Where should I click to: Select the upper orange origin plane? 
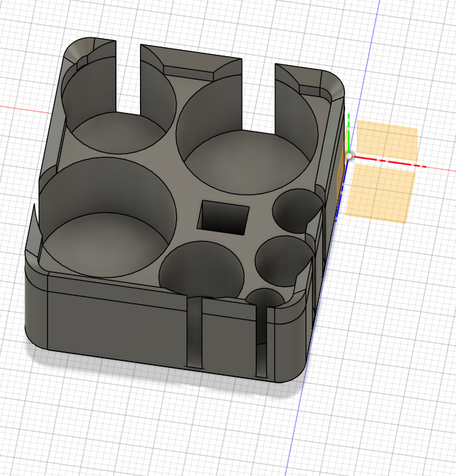coord(387,141)
